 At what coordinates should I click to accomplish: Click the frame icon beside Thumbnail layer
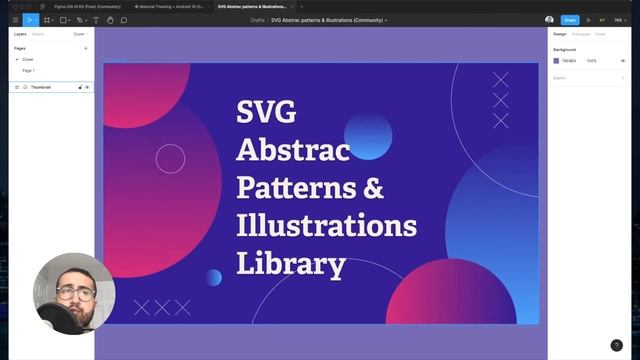(x=25, y=87)
